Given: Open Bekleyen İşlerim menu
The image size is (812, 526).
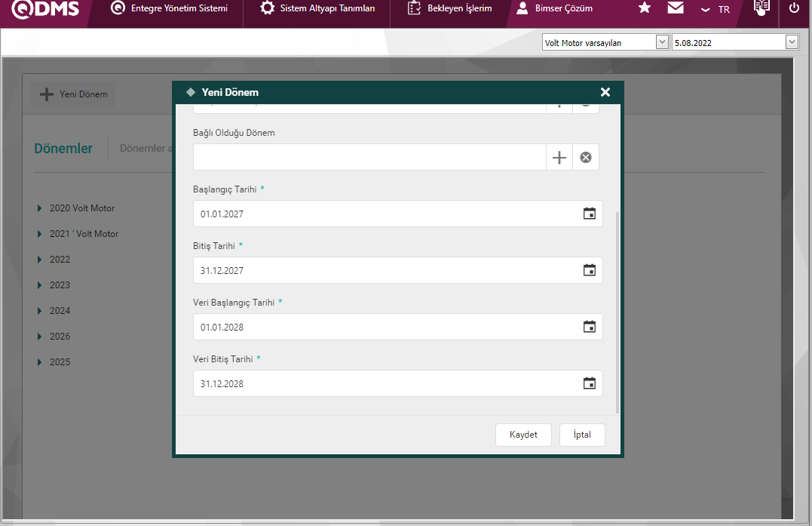Looking at the screenshot, I should (x=450, y=8).
